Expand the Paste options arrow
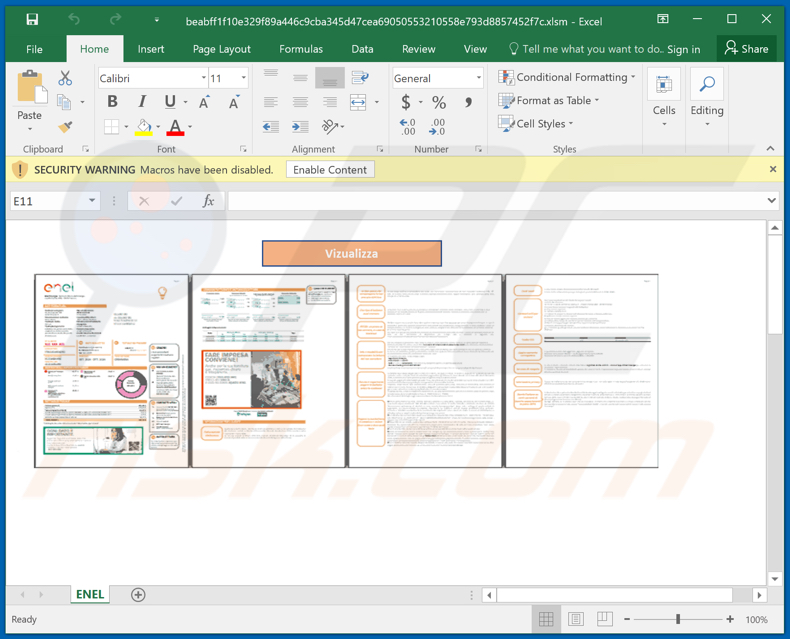 (30, 130)
